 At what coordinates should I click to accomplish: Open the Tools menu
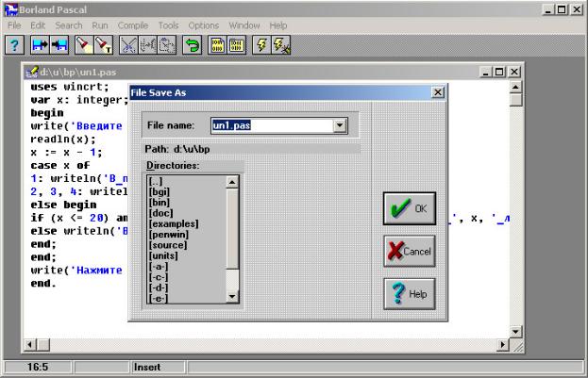(x=168, y=25)
